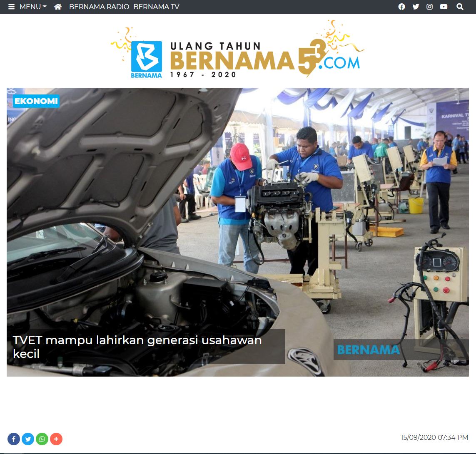Viewport: 476px width, 454px height.
Task: Select the date 15/09/2020 07:34 PM text
Action: click(434, 437)
